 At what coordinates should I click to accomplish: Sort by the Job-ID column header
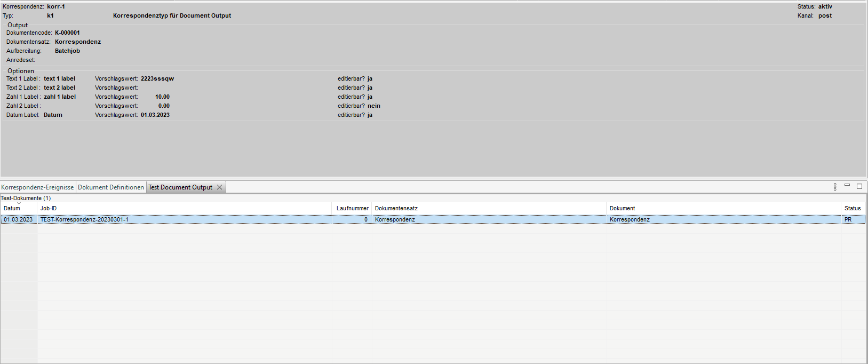coord(49,208)
